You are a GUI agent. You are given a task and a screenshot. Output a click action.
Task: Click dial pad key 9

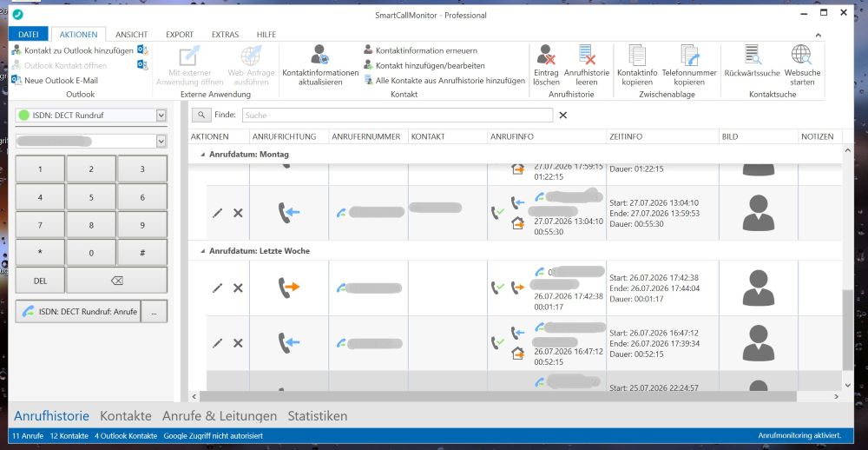pos(142,225)
